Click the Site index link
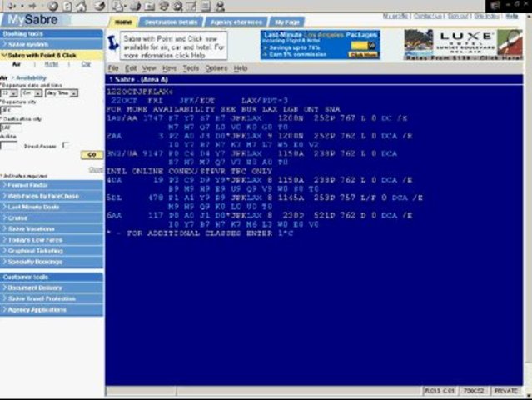This screenshot has width=532, height=400. tap(486, 16)
